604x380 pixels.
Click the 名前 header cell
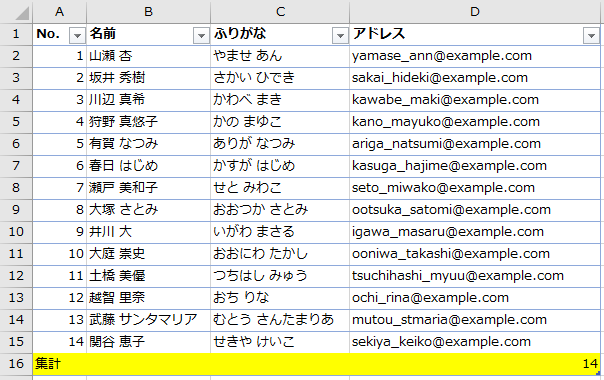(x=149, y=34)
